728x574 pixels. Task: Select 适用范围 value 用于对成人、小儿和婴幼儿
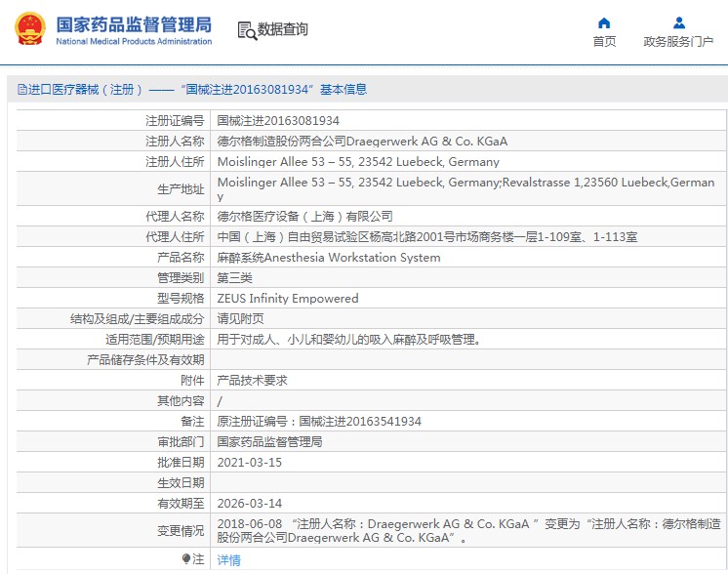[x=348, y=340]
